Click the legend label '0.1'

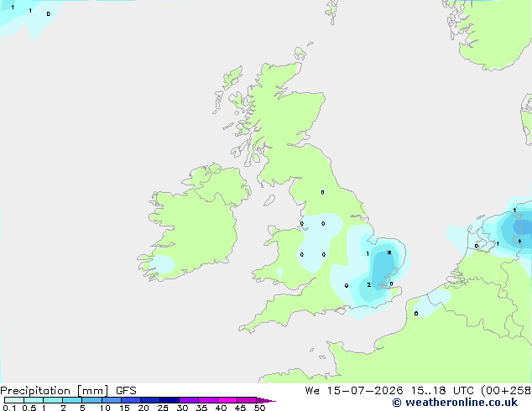[9, 408]
